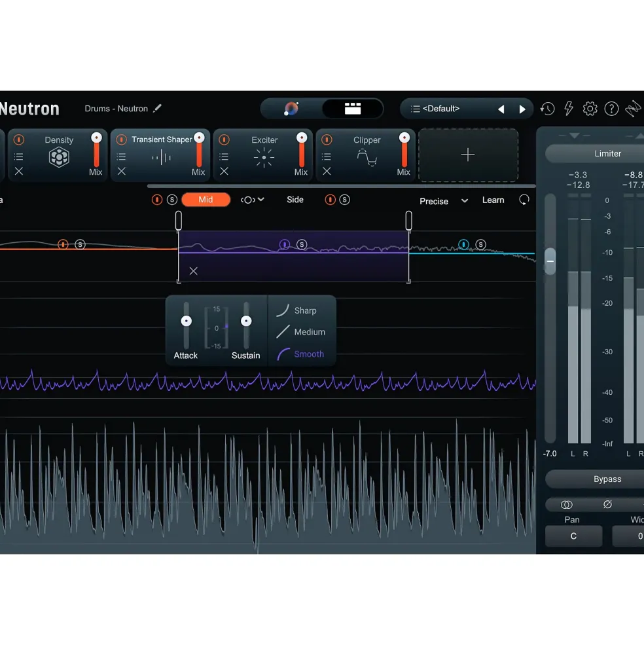
Task: Click the Pan value field C
Action: [x=573, y=536]
